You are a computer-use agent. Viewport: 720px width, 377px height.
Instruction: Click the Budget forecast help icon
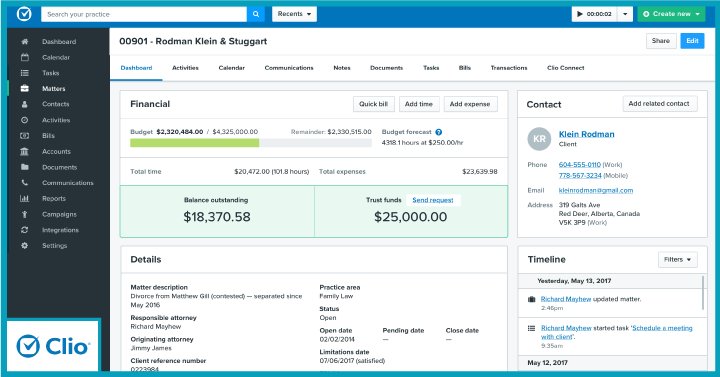pyautogui.click(x=439, y=132)
